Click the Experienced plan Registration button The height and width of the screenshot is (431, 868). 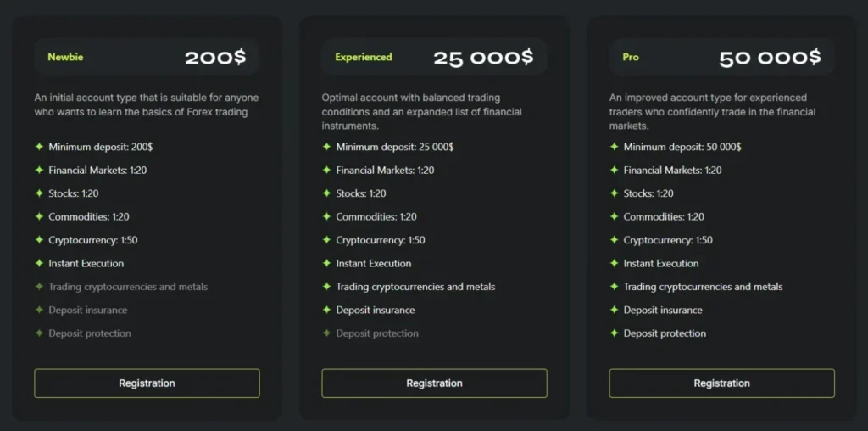point(434,383)
